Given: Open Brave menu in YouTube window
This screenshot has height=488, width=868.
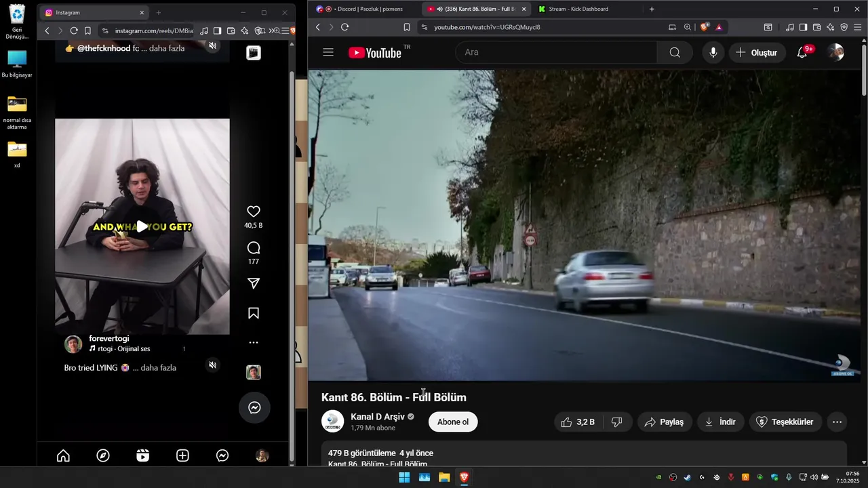Looking at the screenshot, I should coord(858,27).
